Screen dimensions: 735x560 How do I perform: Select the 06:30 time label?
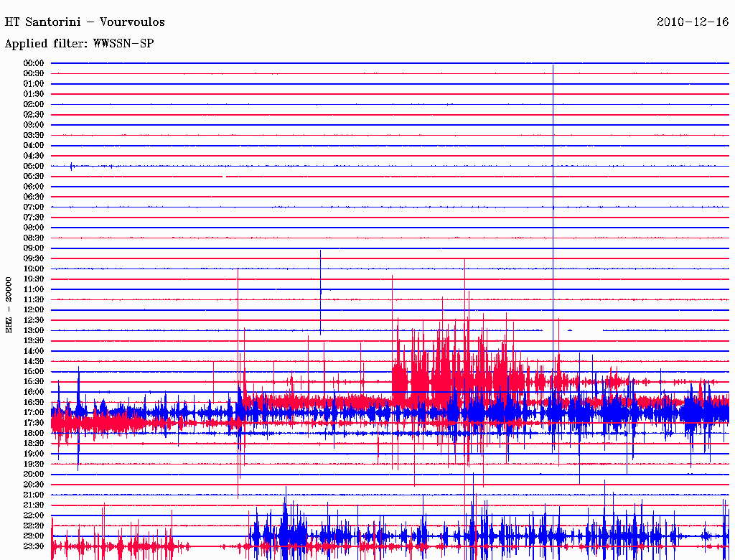click(34, 197)
